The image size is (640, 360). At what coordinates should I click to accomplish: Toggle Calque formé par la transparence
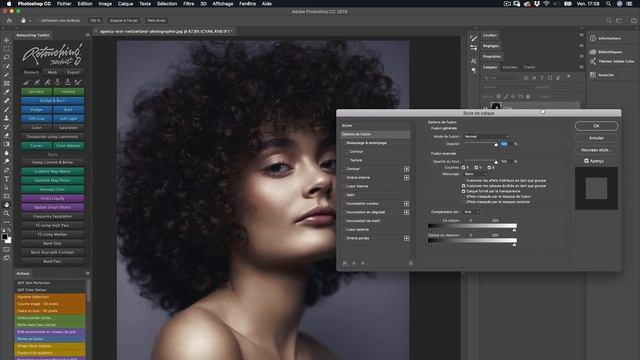click(x=463, y=191)
